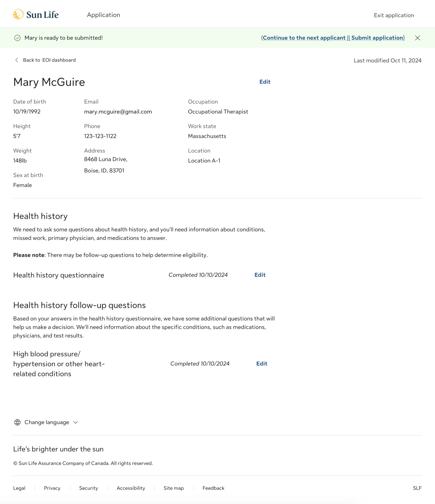Open the Feedback footer link
435x504 pixels.
pos(213,488)
